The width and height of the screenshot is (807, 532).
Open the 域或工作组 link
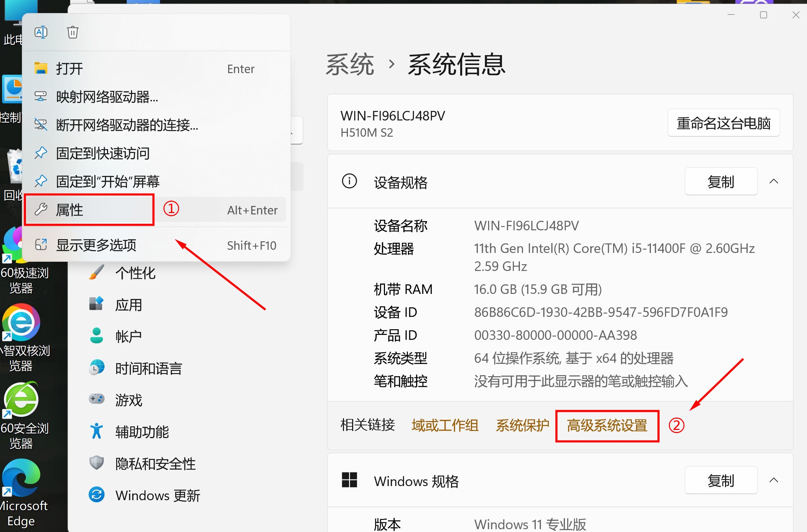(x=445, y=425)
